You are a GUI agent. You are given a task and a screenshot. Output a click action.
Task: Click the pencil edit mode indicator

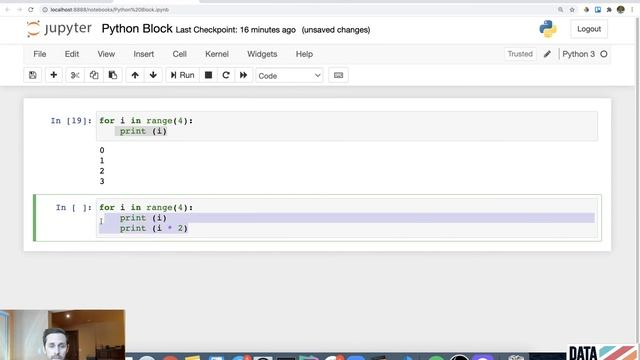[547, 54]
